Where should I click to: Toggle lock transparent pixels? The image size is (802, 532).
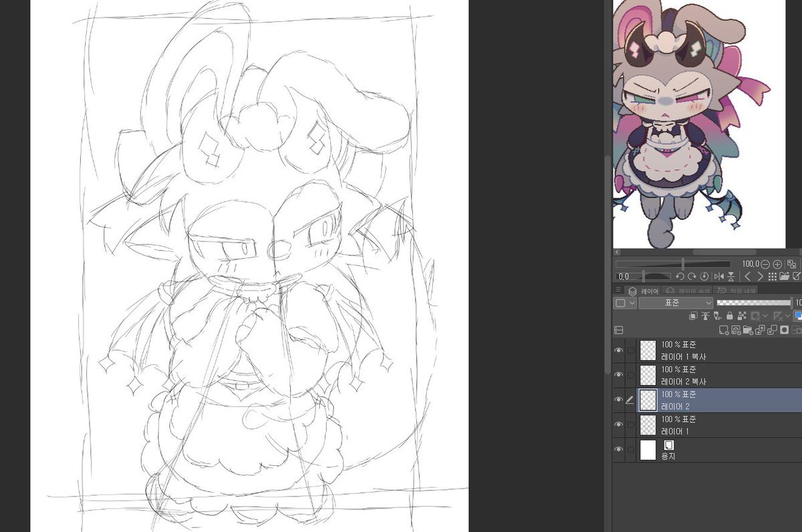[x=742, y=316]
